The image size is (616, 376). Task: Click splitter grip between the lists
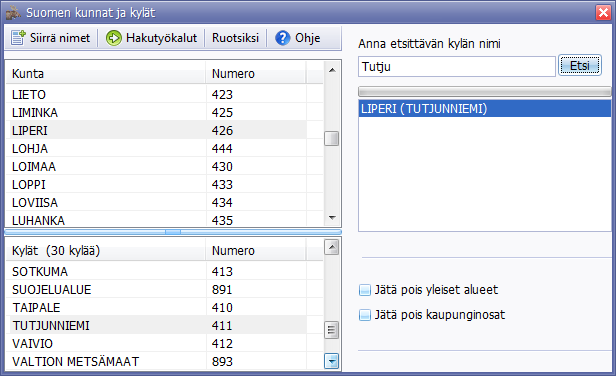[173, 232]
